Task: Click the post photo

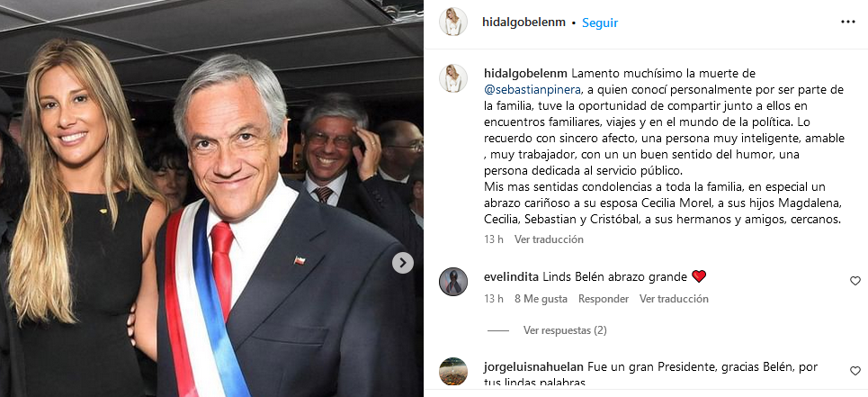Action: 211,198
